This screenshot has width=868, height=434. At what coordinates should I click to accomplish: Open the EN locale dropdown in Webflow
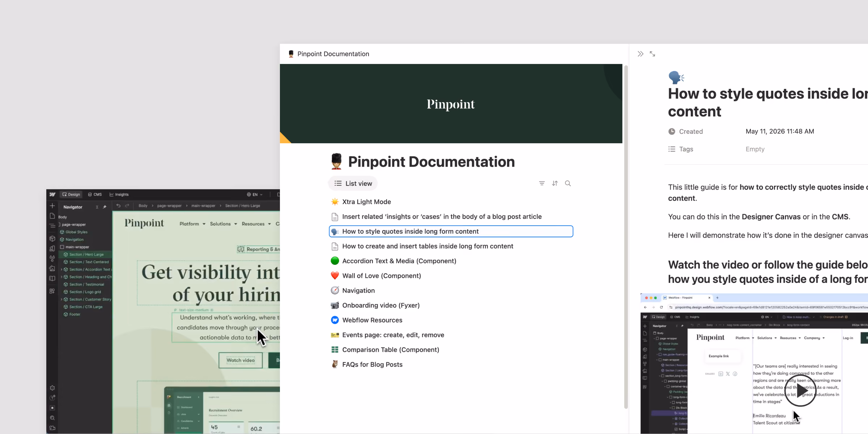click(x=255, y=195)
